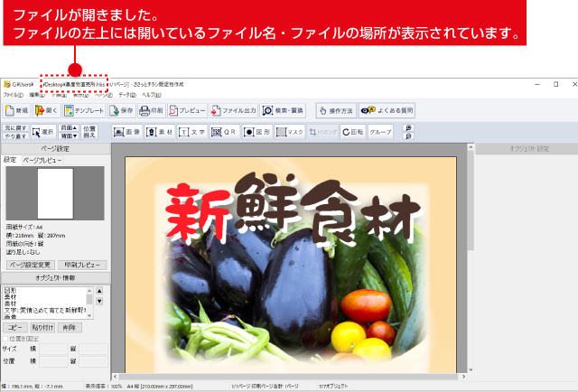Move object up the list with ▲
The height and width of the screenshot is (392, 578).
pos(99,291)
